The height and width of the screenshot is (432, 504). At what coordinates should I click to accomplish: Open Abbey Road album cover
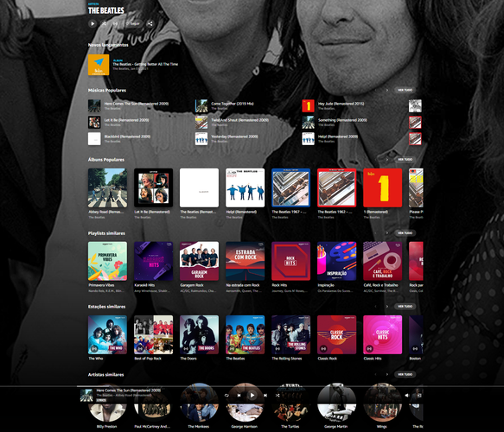coord(107,187)
